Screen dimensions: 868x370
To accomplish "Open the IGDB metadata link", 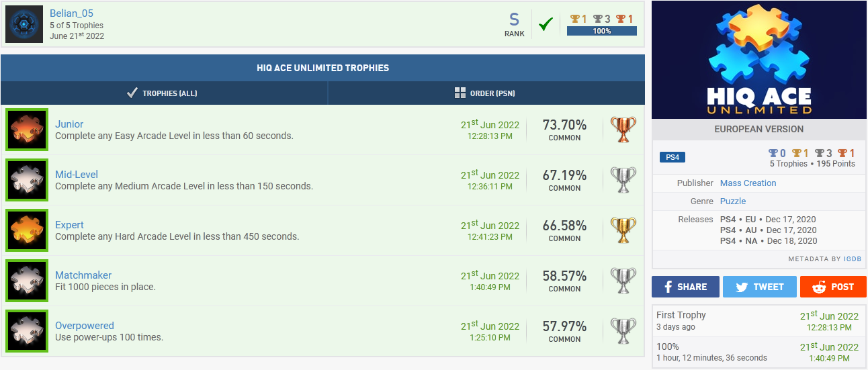I will pyautogui.click(x=853, y=259).
